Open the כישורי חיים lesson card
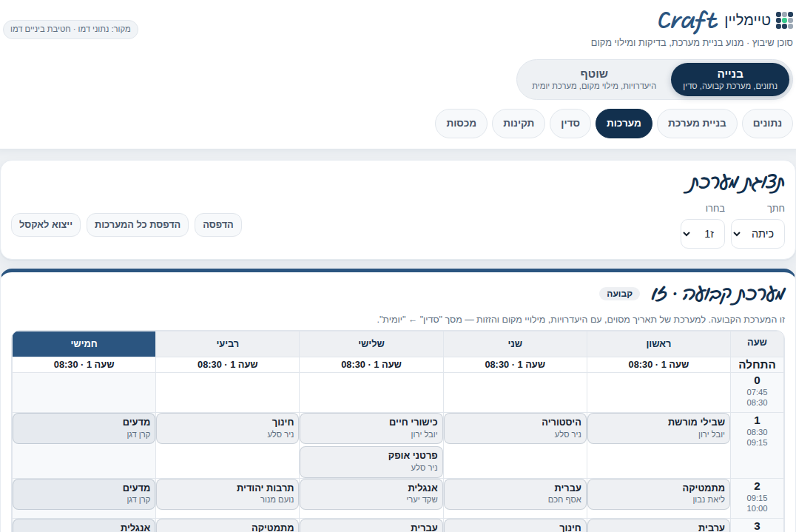This screenshot has height=532, width=796. pyautogui.click(x=371, y=428)
